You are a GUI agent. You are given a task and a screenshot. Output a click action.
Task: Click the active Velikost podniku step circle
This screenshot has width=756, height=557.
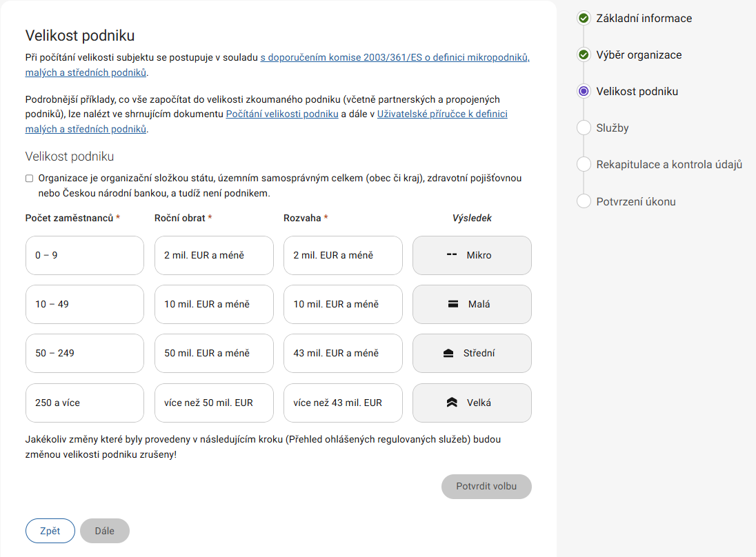click(584, 92)
